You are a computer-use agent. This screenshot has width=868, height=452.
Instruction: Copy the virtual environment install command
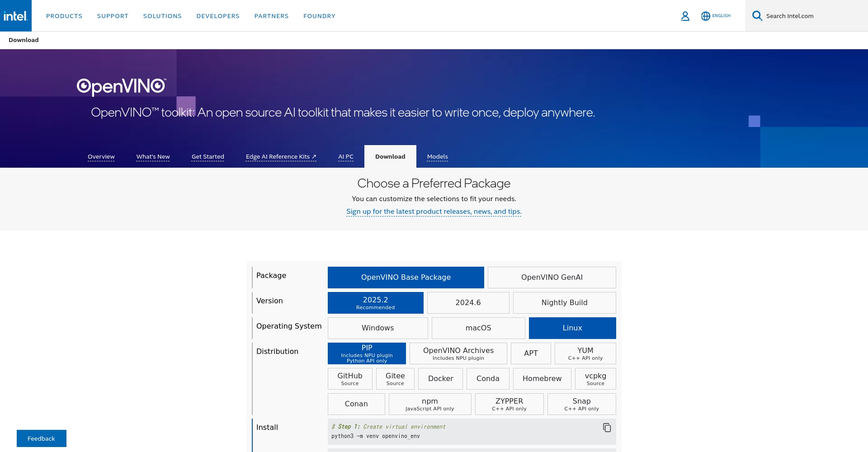pos(607,428)
